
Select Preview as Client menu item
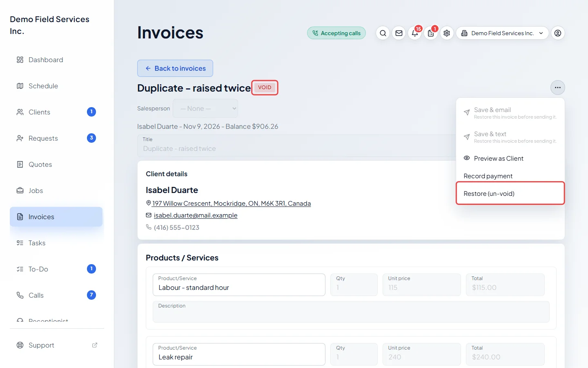(x=510, y=158)
